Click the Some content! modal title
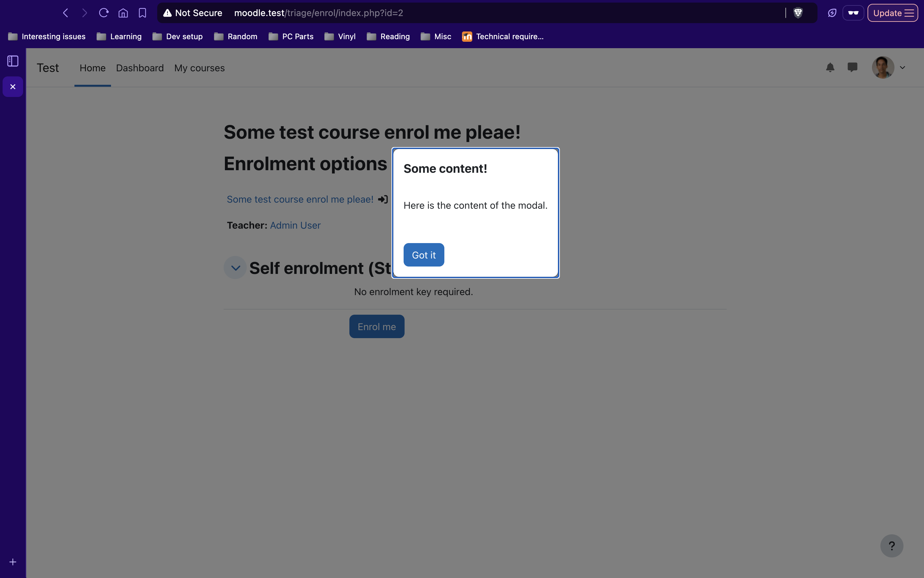 (x=445, y=169)
